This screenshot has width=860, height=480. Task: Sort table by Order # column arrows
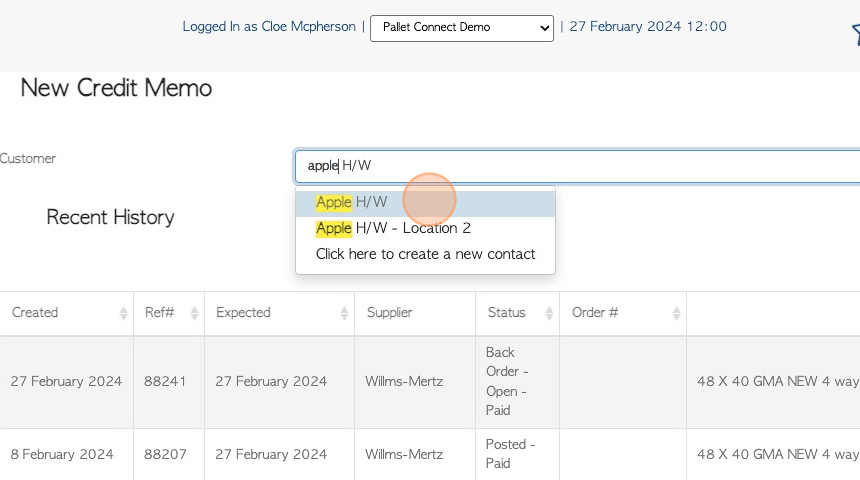pos(676,313)
